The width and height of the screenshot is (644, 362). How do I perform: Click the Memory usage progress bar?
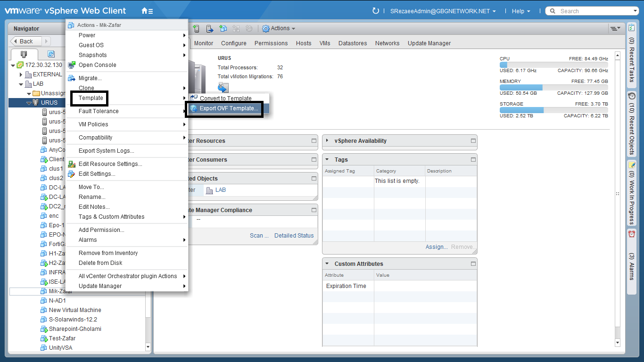pyautogui.click(x=553, y=87)
